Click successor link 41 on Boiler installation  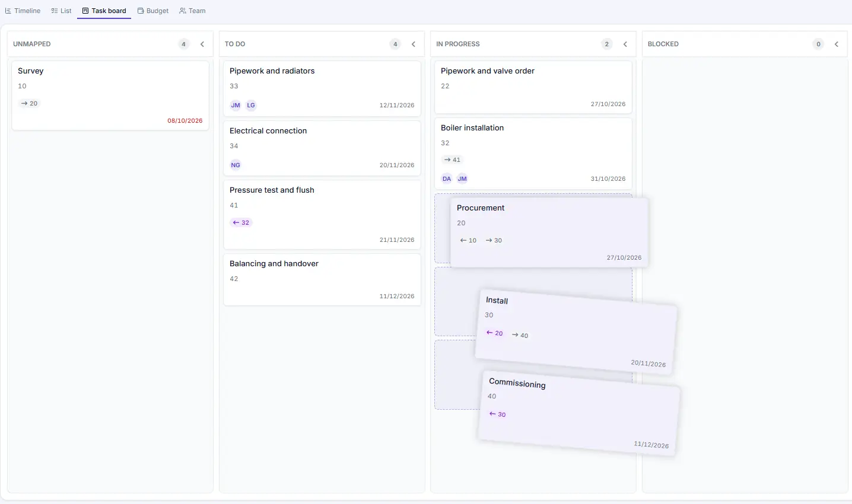[452, 160]
